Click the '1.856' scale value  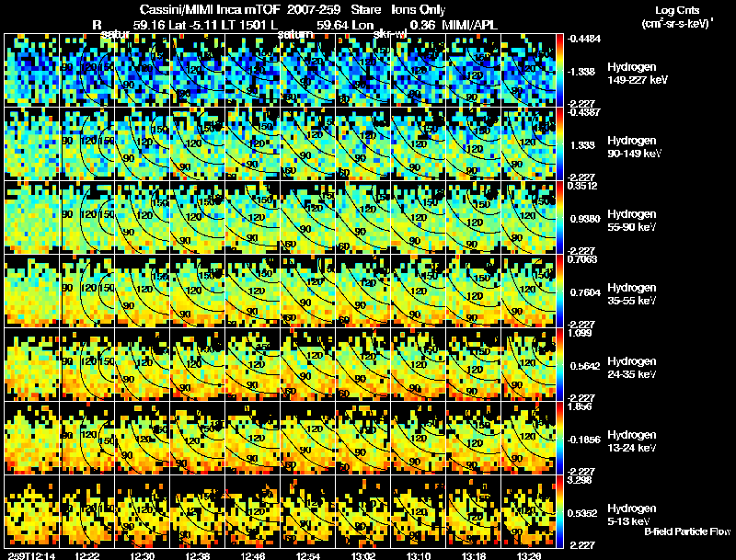[580, 406]
